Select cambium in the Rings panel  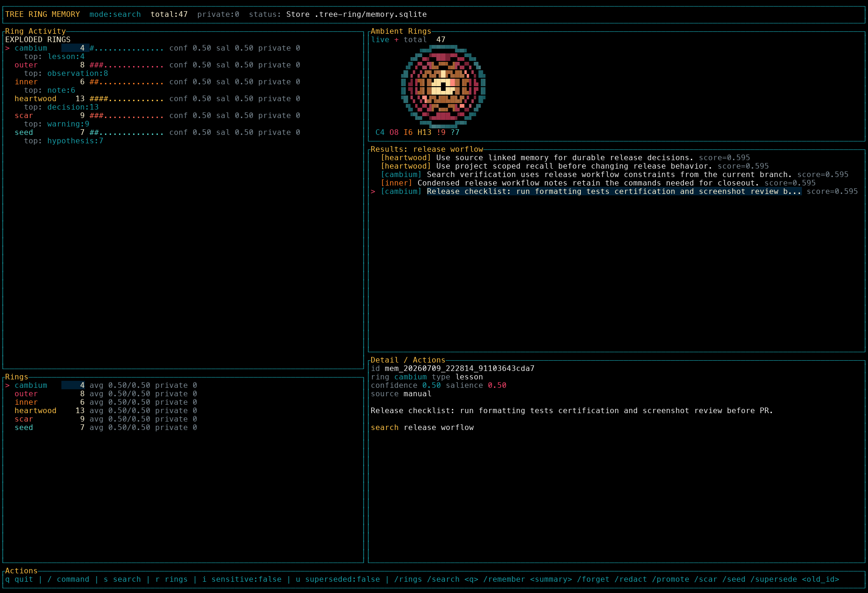tap(101, 385)
